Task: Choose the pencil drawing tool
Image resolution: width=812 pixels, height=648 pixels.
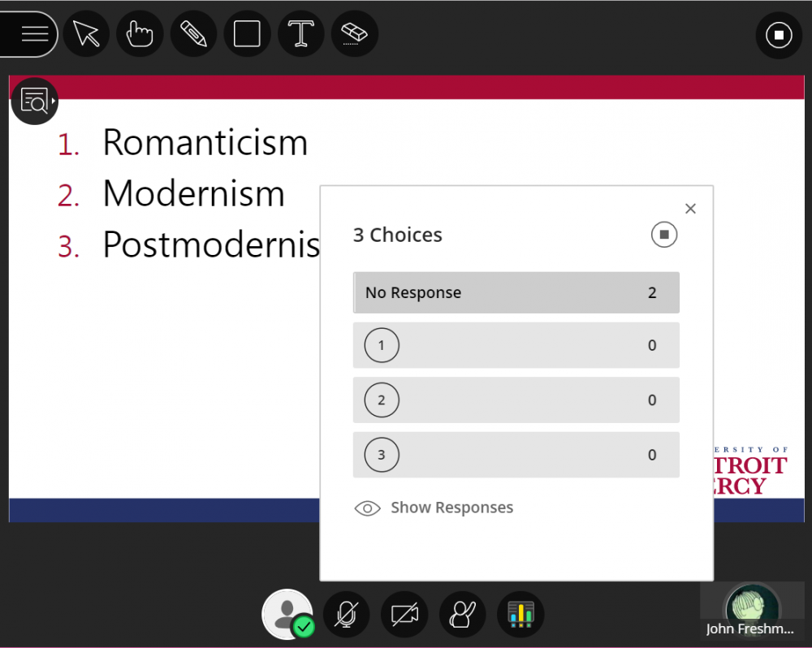Action: coord(193,34)
